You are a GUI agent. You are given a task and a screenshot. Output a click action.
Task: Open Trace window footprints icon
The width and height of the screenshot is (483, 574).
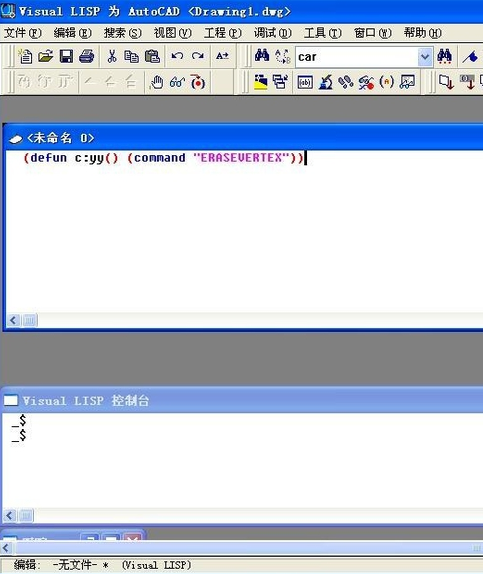tap(346, 82)
